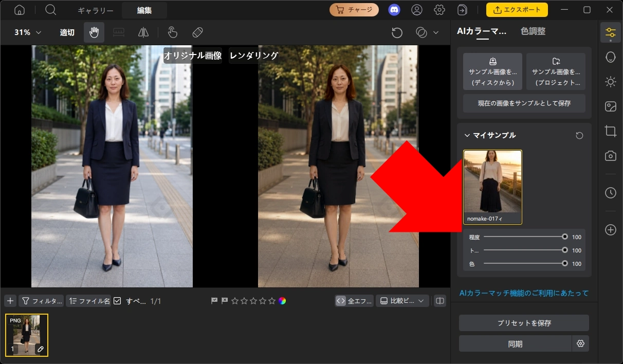Open the search magnifier icon

coord(50,10)
